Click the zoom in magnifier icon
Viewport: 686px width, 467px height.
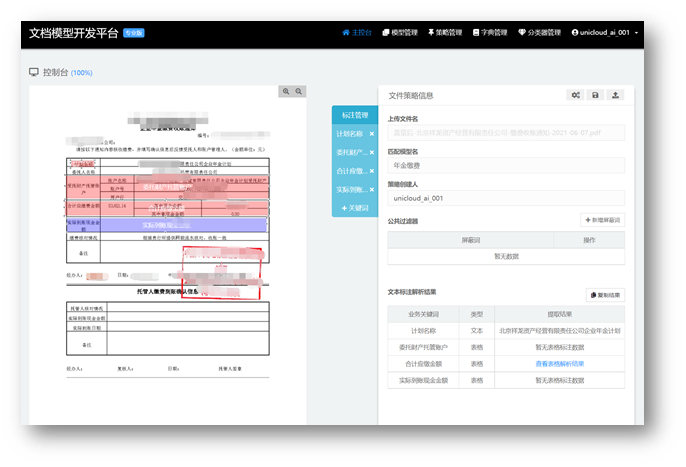point(286,91)
